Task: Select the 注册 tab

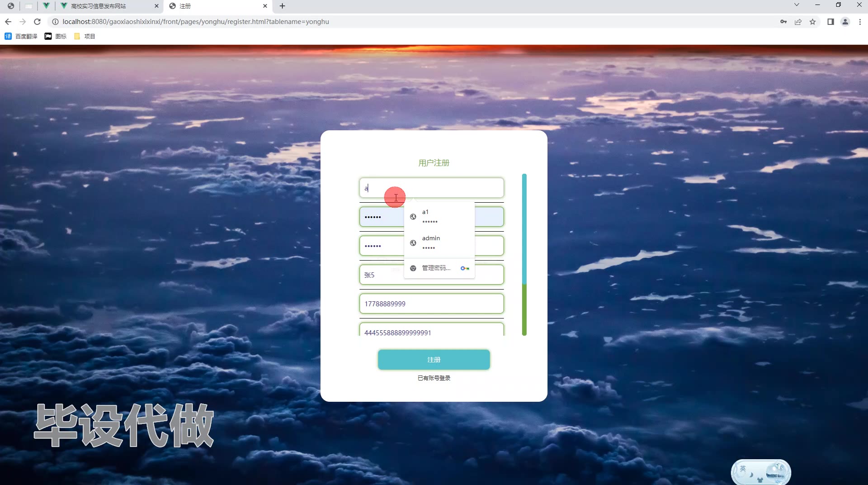Action: click(218, 6)
